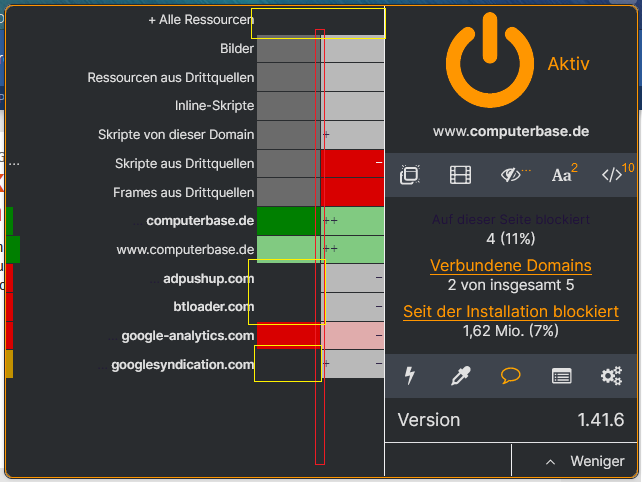Click local rule cell for Bilder
The width and height of the screenshot is (642, 483).
click(353, 48)
